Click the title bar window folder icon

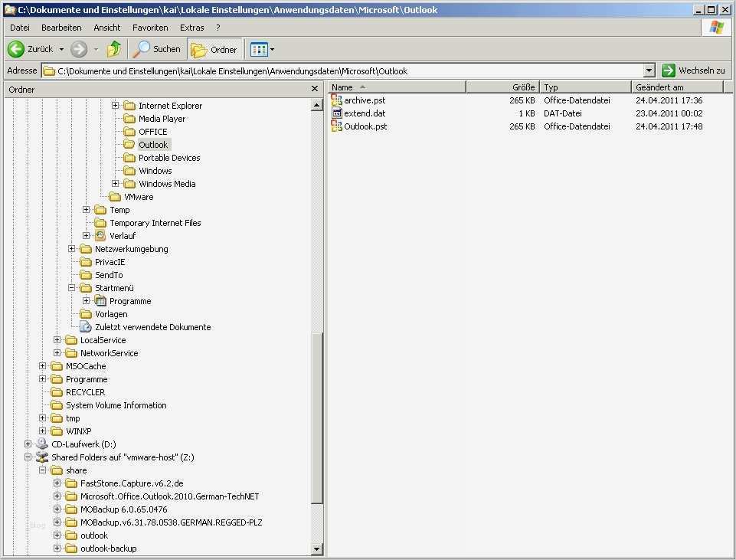pos(9,10)
